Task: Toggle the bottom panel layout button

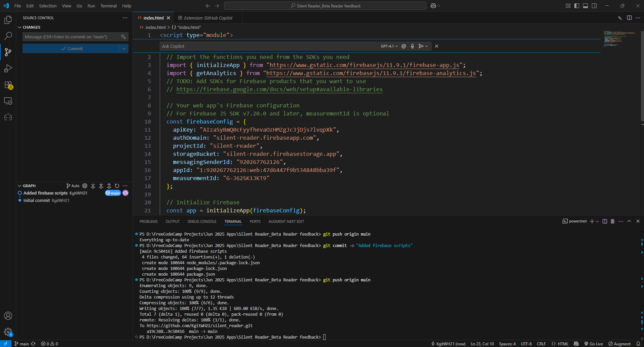Action: pyautogui.click(x=585, y=6)
